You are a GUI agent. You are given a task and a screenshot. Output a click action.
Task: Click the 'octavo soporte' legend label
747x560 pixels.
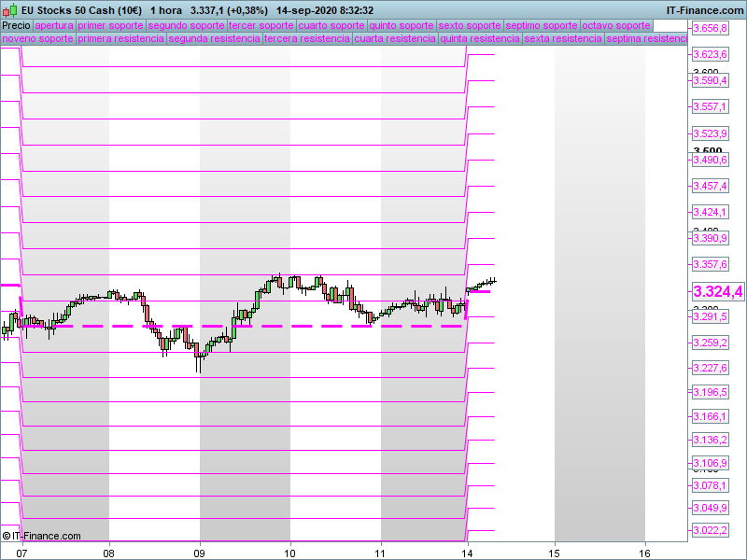pos(615,25)
